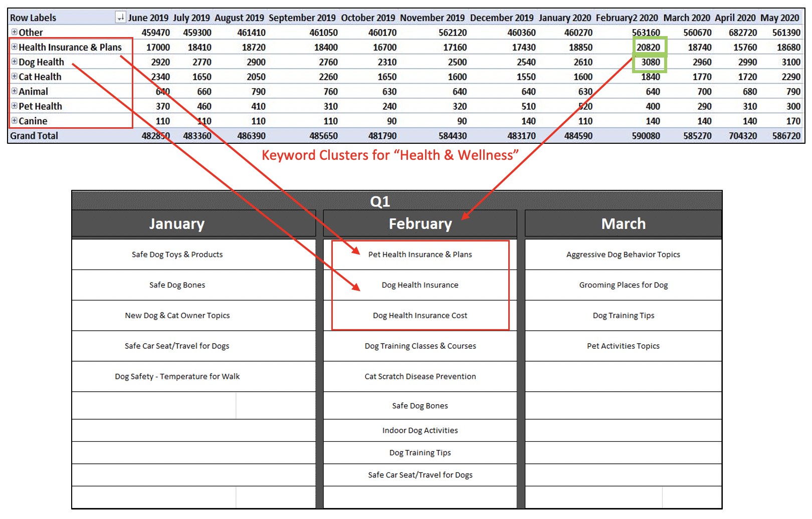Select the Grand Total row label
812x519 pixels.
34,136
